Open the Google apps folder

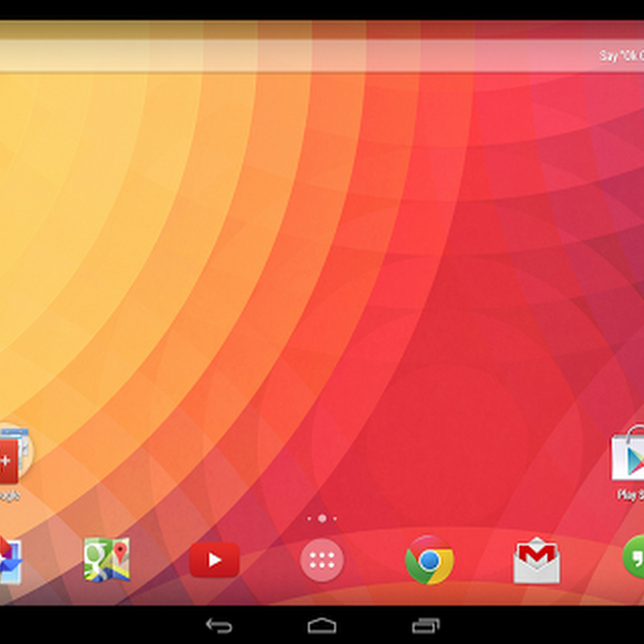[11, 454]
